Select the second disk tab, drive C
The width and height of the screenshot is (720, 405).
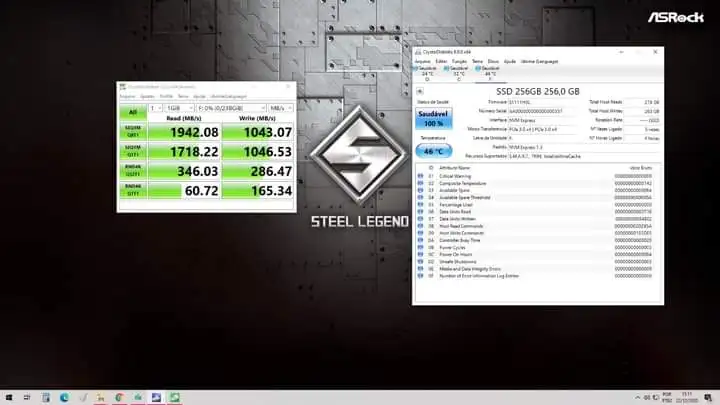(458, 73)
